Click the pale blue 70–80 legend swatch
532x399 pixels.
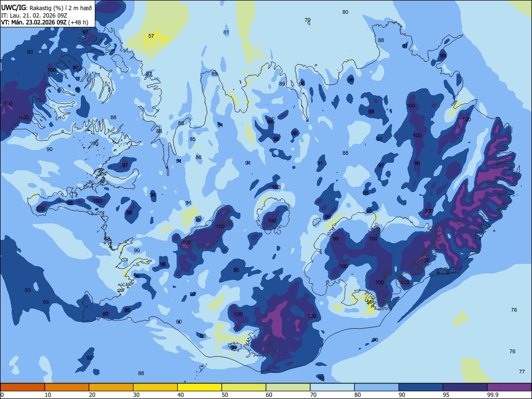click(332, 387)
